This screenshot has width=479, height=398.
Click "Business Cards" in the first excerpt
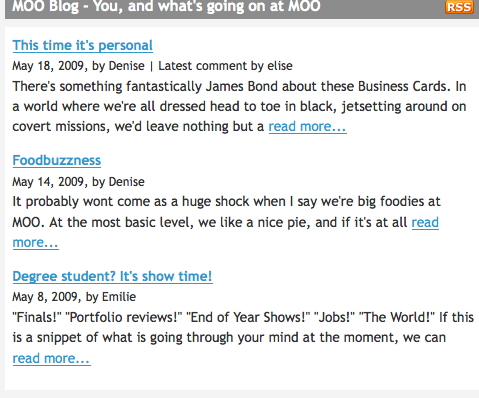(402, 87)
